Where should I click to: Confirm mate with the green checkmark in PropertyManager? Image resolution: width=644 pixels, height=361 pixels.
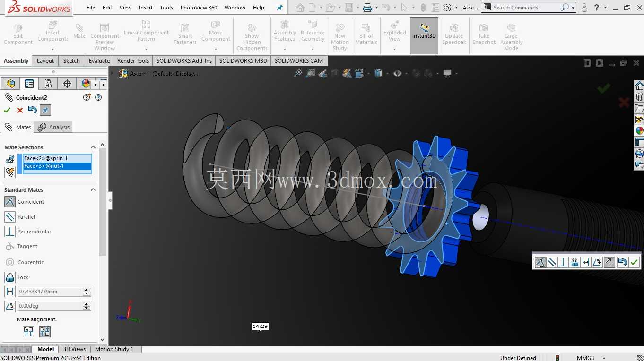7,110
